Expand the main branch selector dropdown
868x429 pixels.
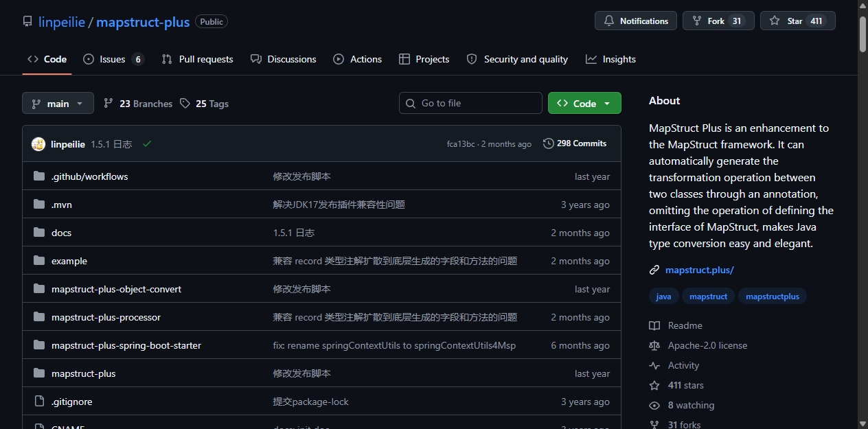(58, 103)
